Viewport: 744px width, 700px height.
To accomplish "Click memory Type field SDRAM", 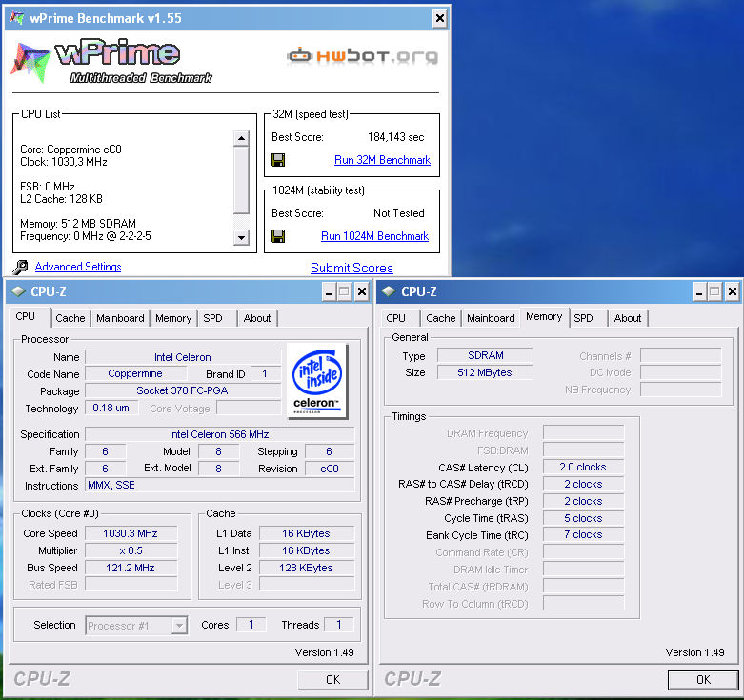I will [485, 355].
